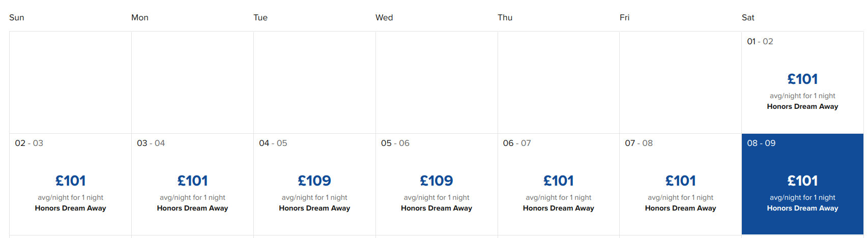This screenshot has width=868, height=238.
Task: Click the Mon column header
Action: (140, 18)
